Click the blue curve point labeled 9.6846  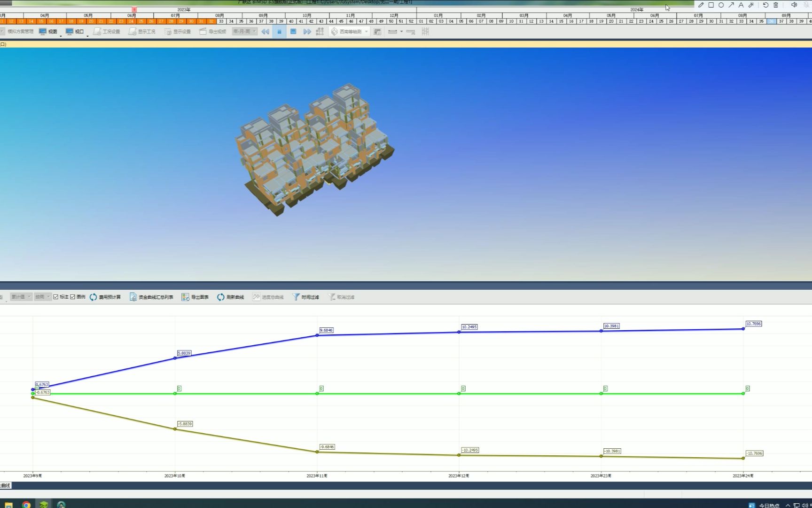click(x=317, y=335)
